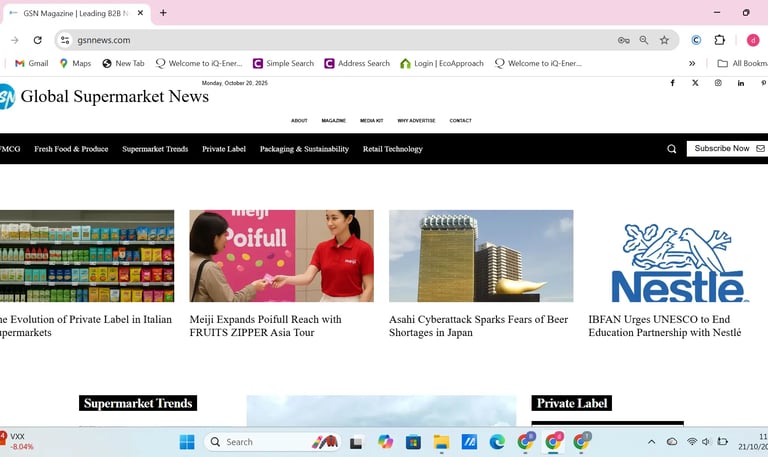Read Meiji Expands Poifull Reach headline
Viewport: 768px width, 457px height.
click(x=265, y=326)
